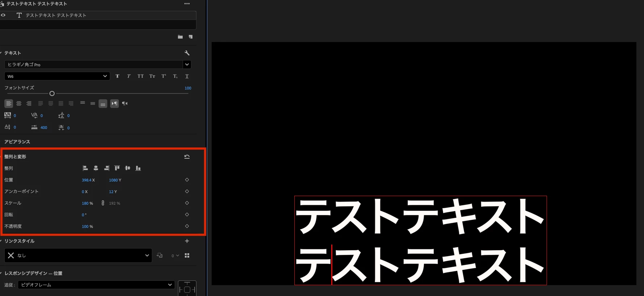Toggle subscript text style
The image size is (644, 296).
click(x=175, y=76)
